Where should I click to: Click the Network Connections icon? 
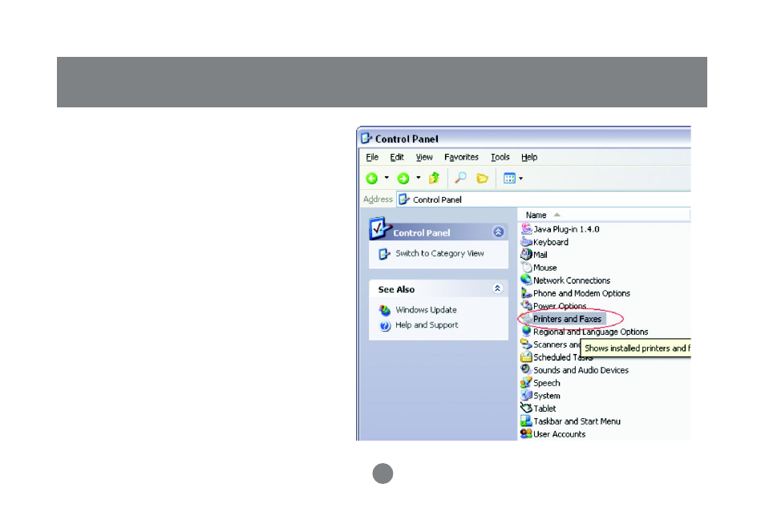click(526, 280)
